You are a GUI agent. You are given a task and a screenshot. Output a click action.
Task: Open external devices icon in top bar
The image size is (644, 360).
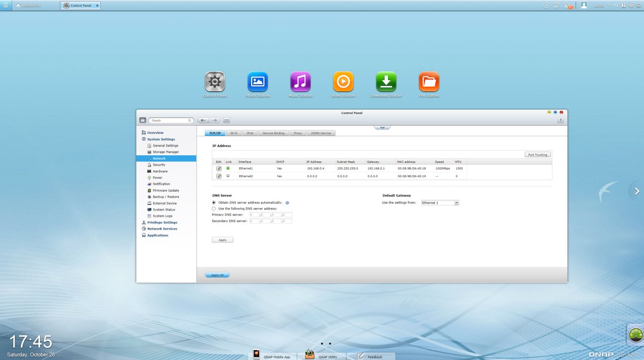[x=556, y=5]
